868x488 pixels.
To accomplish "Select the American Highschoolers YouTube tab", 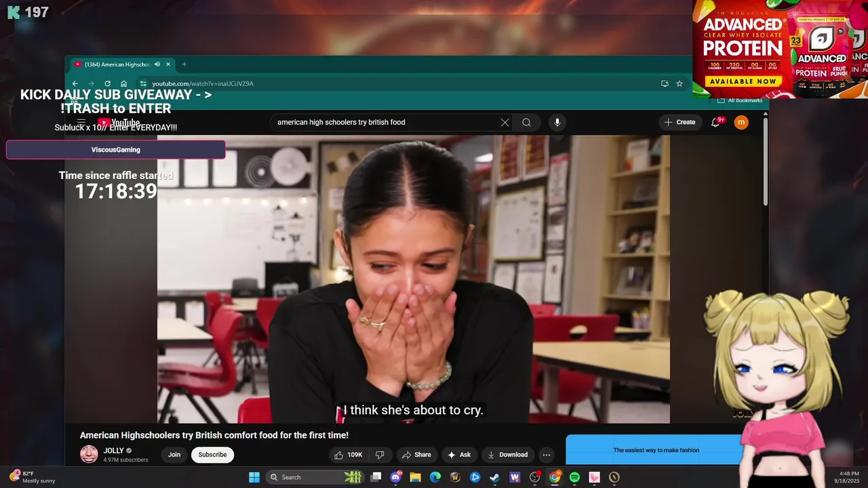I will point(121,64).
